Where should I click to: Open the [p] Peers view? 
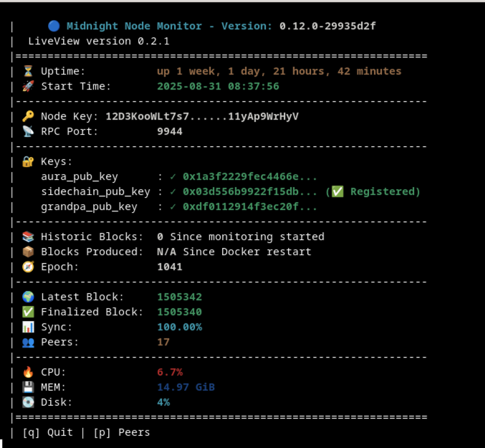click(x=122, y=432)
